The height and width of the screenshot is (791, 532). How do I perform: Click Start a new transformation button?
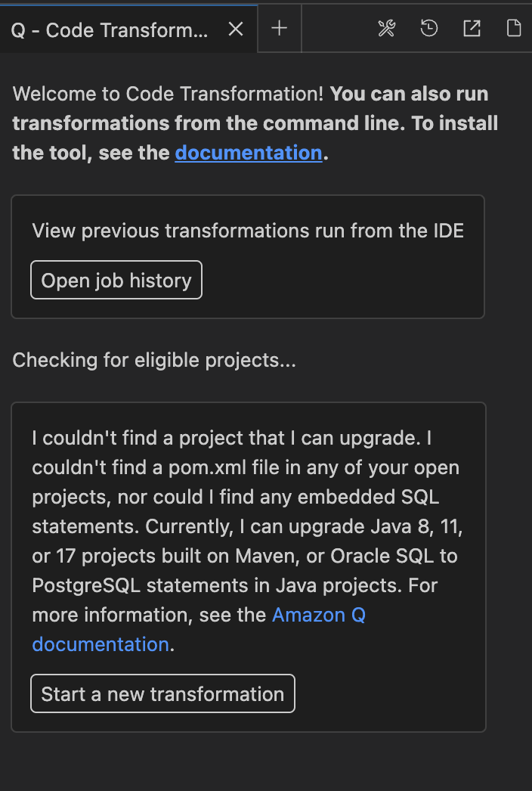162,694
